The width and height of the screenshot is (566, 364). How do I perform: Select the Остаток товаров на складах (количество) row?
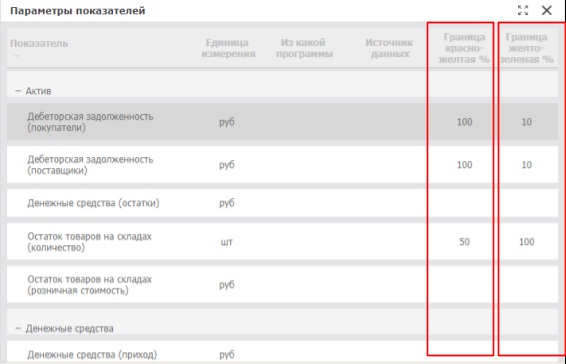[282, 242]
